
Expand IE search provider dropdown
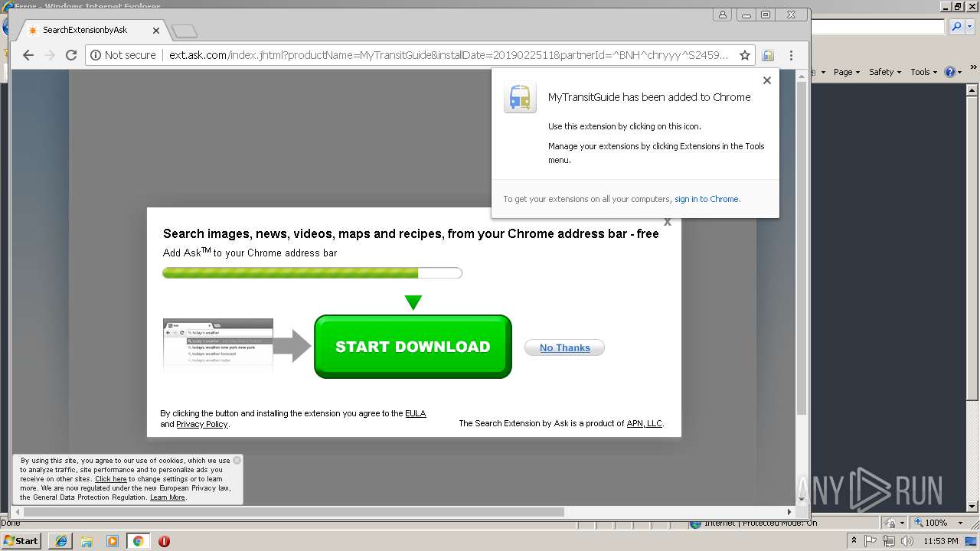pyautogui.click(x=969, y=27)
